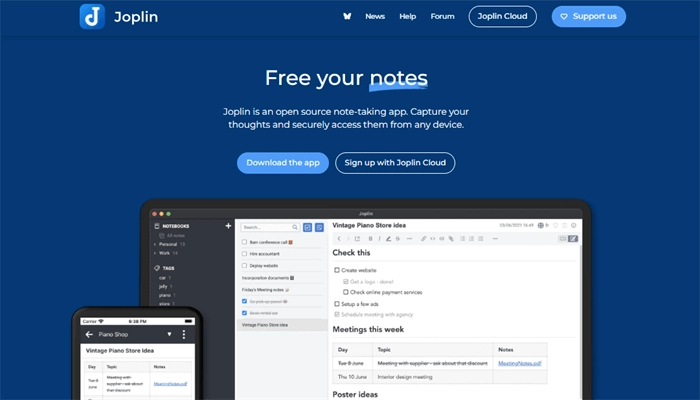
Task: Click the back navigation arrow in editor toolbar
Action: tap(339, 239)
